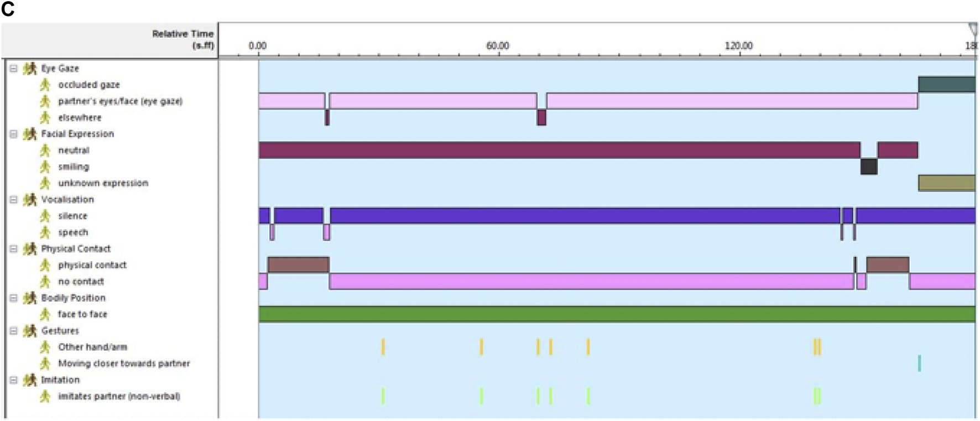
Task: Collapse the Gestures group
Action: (x=14, y=331)
